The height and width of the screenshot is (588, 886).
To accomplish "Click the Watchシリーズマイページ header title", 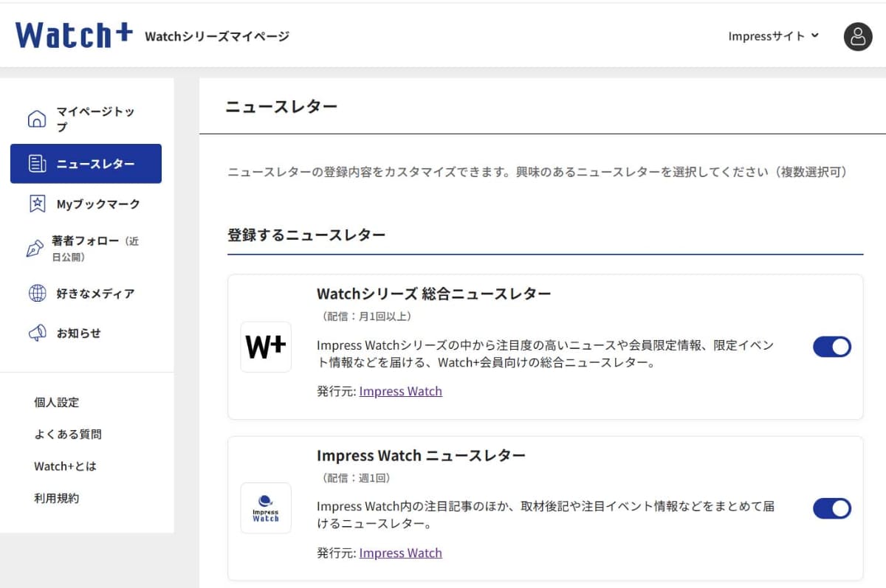I will [217, 36].
